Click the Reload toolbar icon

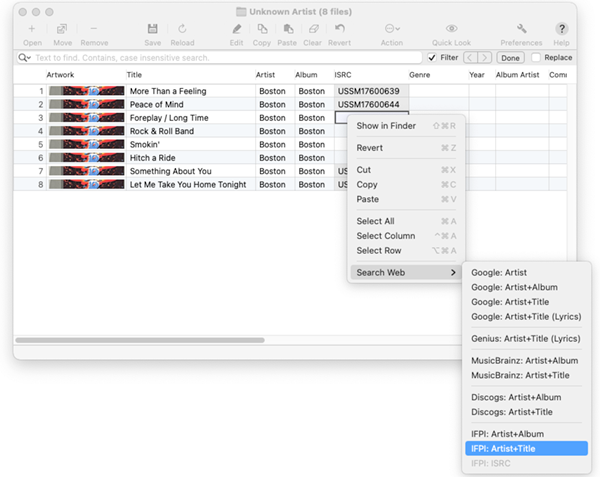point(182,29)
